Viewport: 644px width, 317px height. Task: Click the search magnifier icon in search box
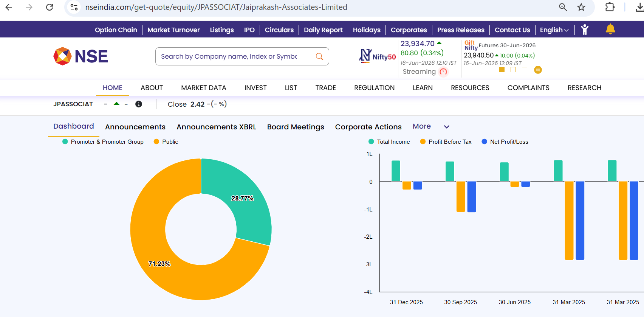coord(319,56)
